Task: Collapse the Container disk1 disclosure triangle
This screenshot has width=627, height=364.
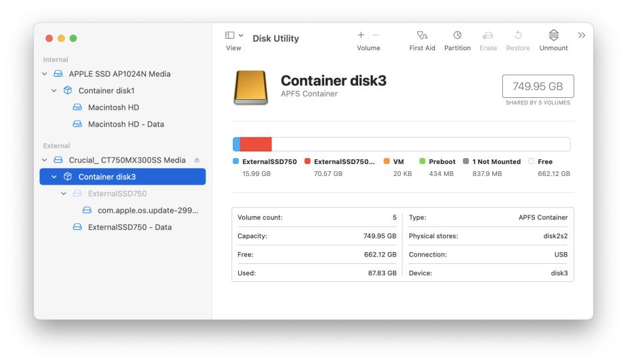Action: pos(54,91)
